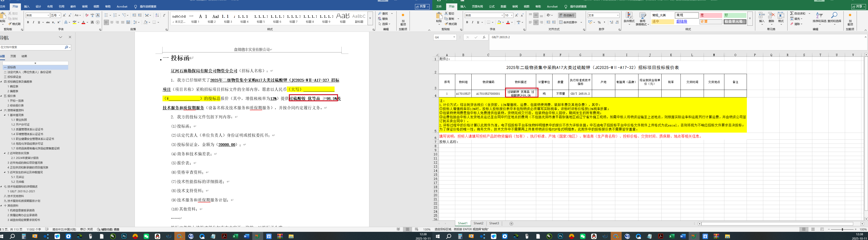868x240 pixels.
Task: Click the Cut scissors in Excel
Action: coord(449,13)
